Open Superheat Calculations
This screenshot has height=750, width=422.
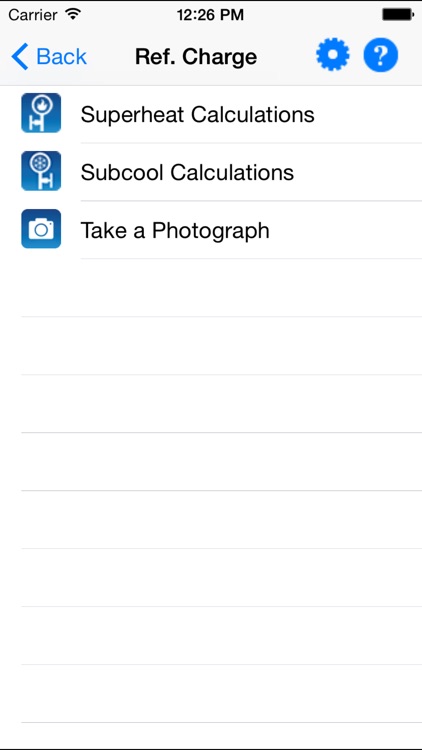(211, 114)
